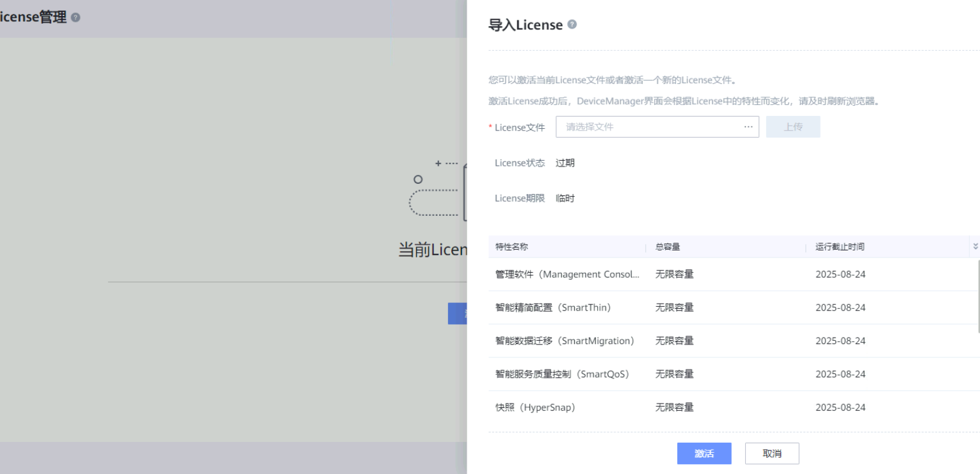Open file browser via the ellipsis icon
The height and width of the screenshot is (474, 980).
coord(748,127)
